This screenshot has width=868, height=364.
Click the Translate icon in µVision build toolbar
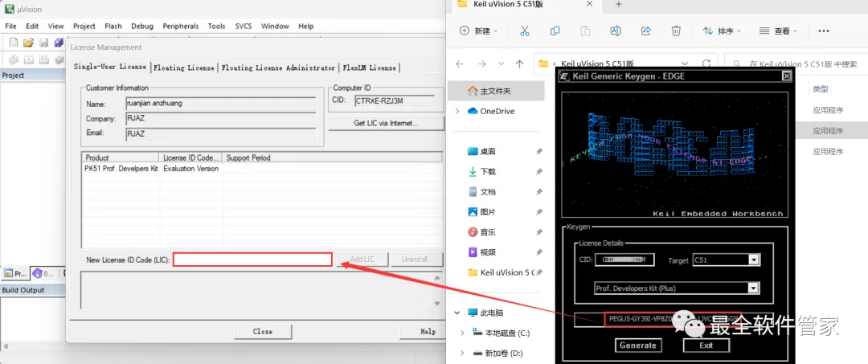point(14,59)
